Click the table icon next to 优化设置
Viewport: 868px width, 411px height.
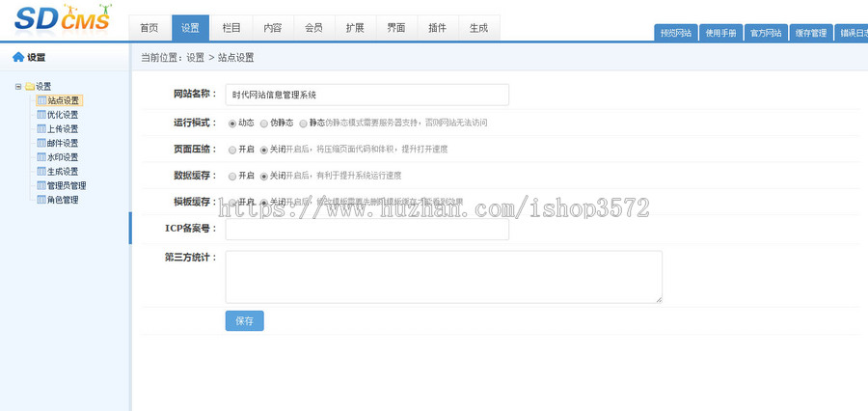click(x=41, y=115)
